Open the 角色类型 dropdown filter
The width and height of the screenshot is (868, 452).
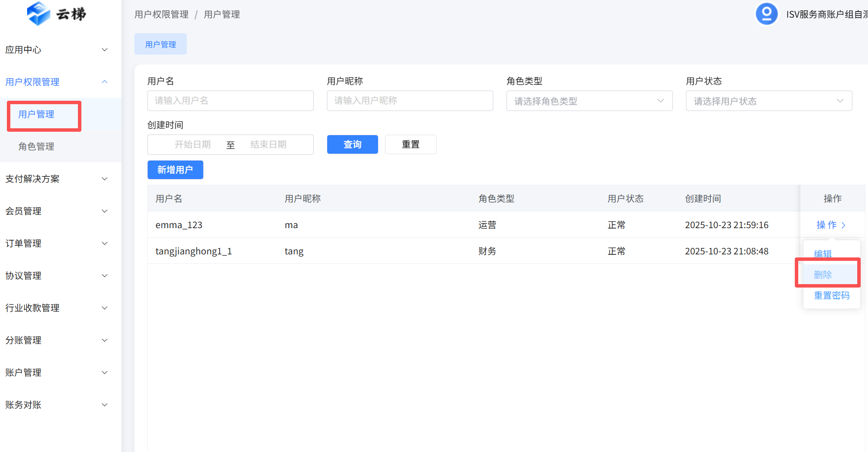[x=589, y=101]
